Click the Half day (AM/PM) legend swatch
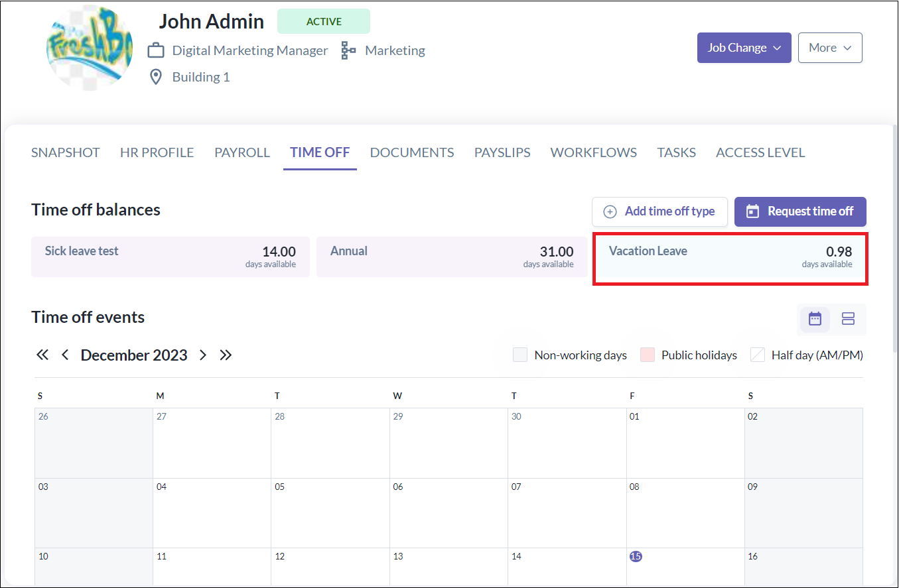 [x=758, y=355]
